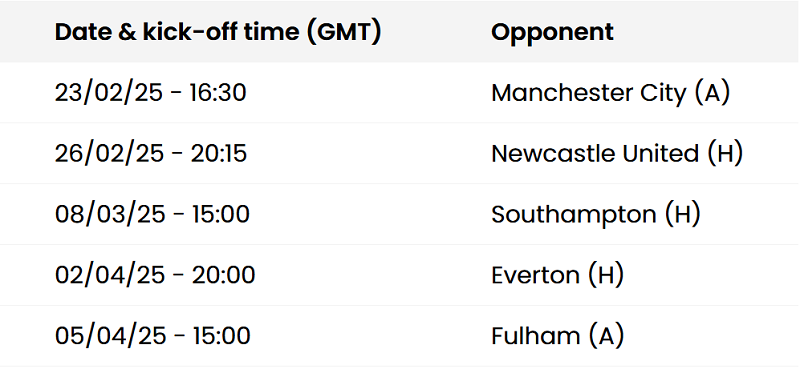Click the 16:30 kick-off time

(x=218, y=93)
